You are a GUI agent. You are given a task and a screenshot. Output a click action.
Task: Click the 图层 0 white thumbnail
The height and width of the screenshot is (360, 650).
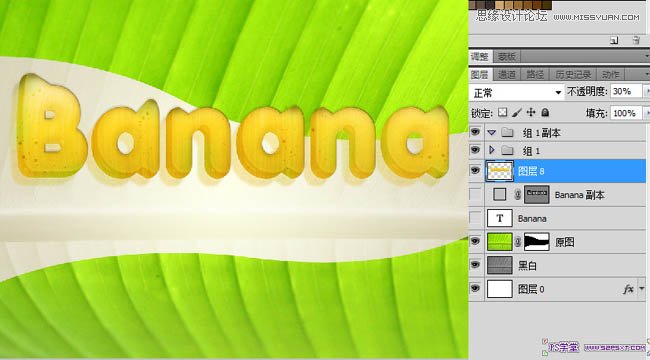(x=500, y=289)
